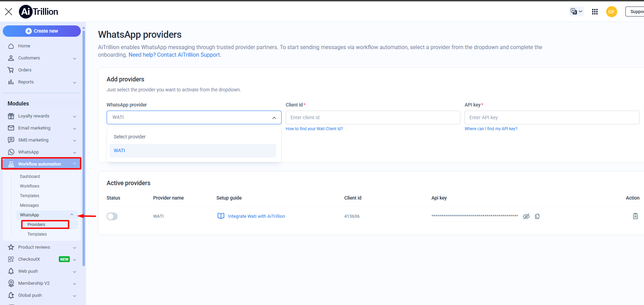Open the apps grid icon
Viewport: 644px width, 305px height.
pyautogui.click(x=595, y=12)
